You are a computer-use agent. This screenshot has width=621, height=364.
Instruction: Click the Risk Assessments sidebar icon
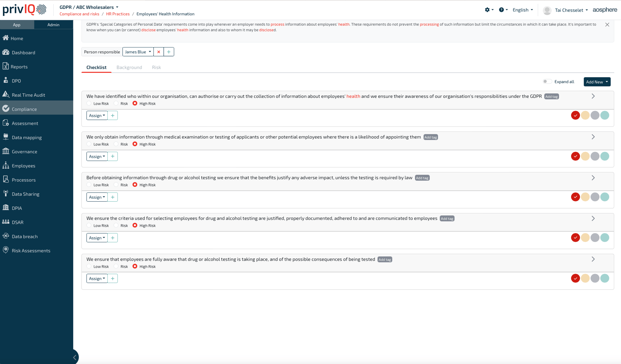[x=6, y=250]
